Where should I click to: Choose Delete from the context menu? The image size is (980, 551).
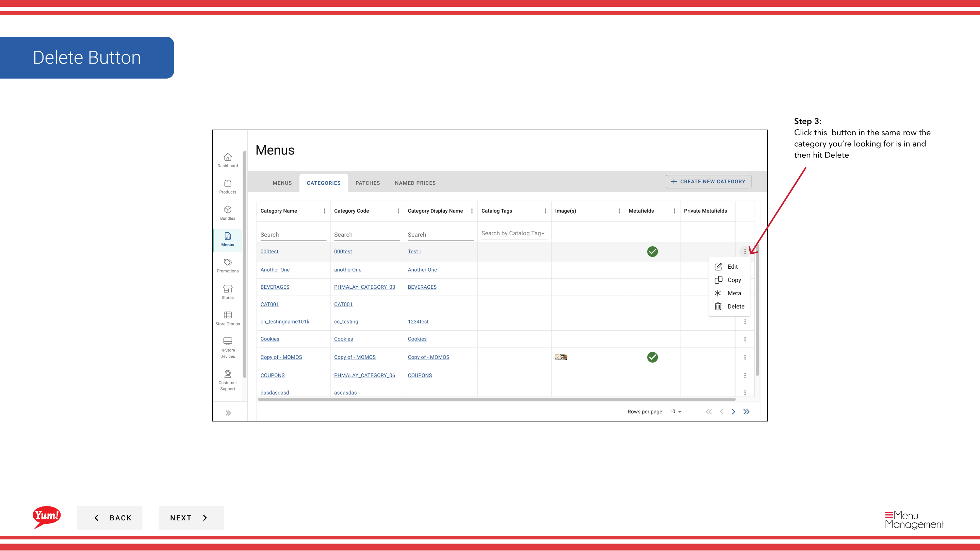pyautogui.click(x=729, y=306)
